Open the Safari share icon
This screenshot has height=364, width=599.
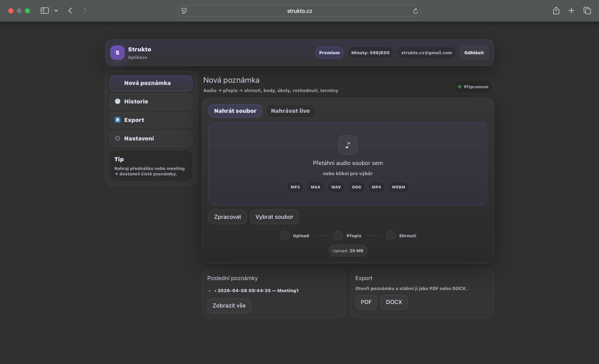pos(556,11)
